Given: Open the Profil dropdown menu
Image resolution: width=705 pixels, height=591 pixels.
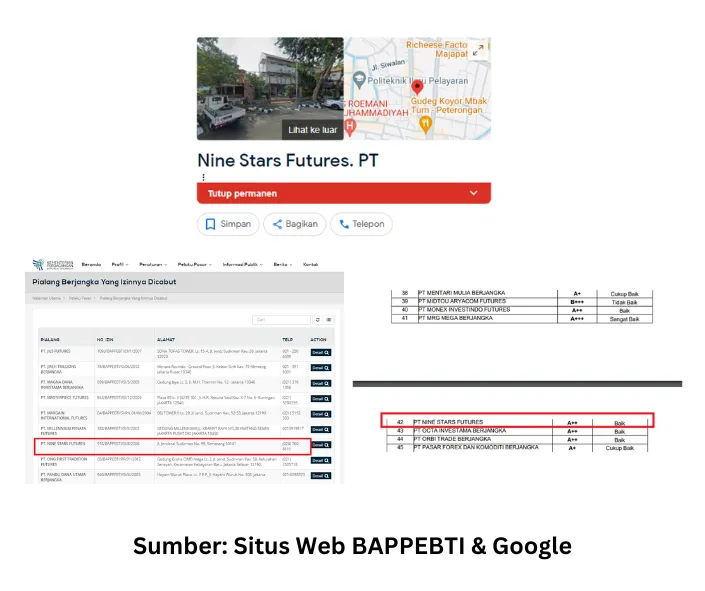Looking at the screenshot, I should 120,264.
